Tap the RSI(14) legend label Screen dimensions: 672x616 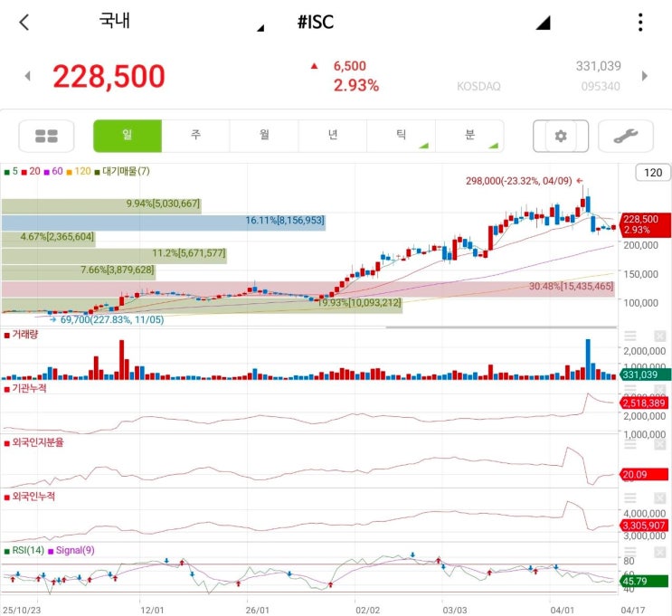coord(24,550)
